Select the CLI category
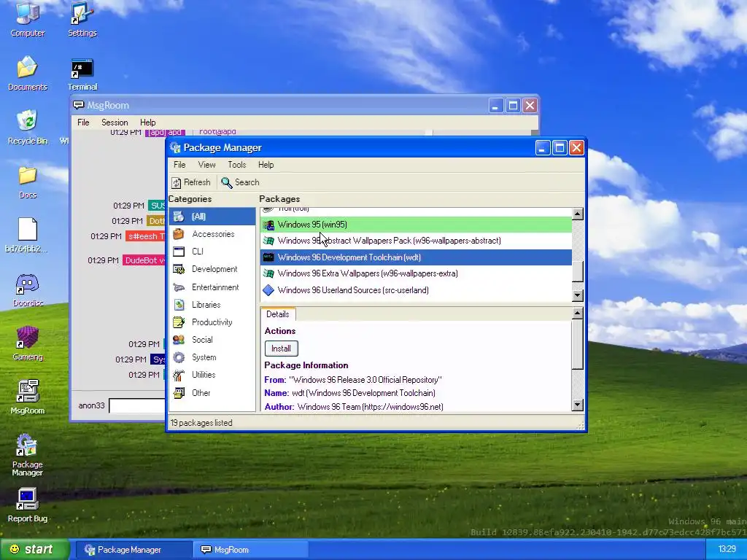Image resolution: width=747 pixels, height=560 pixels. pyautogui.click(x=212, y=252)
